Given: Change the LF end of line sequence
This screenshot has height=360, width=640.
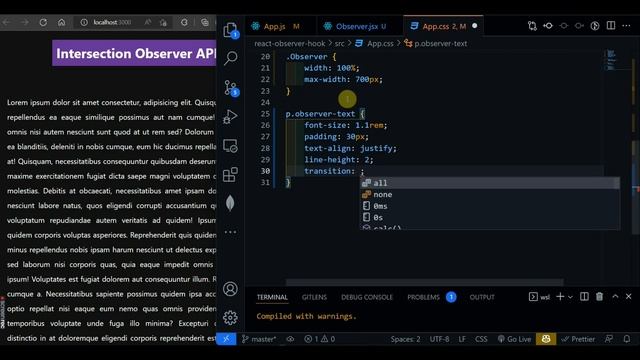Looking at the screenshot, I should pos(462,339).
